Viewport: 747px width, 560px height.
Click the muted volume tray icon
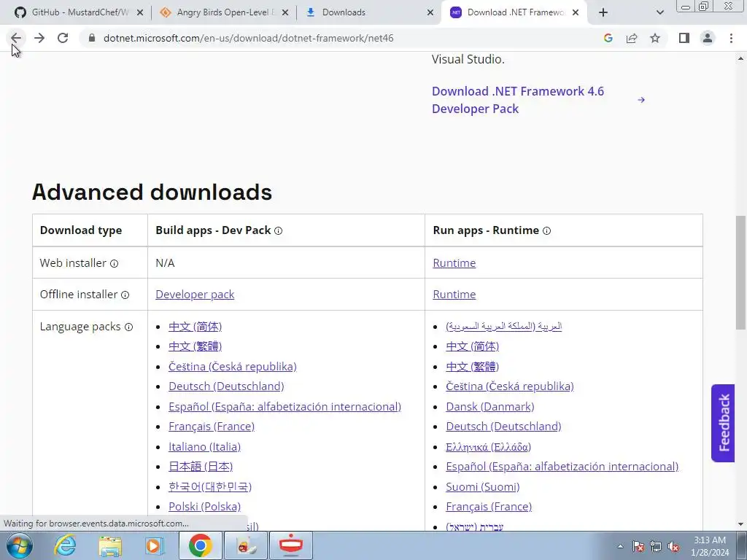pyautogui.click(x=673, y=546)
